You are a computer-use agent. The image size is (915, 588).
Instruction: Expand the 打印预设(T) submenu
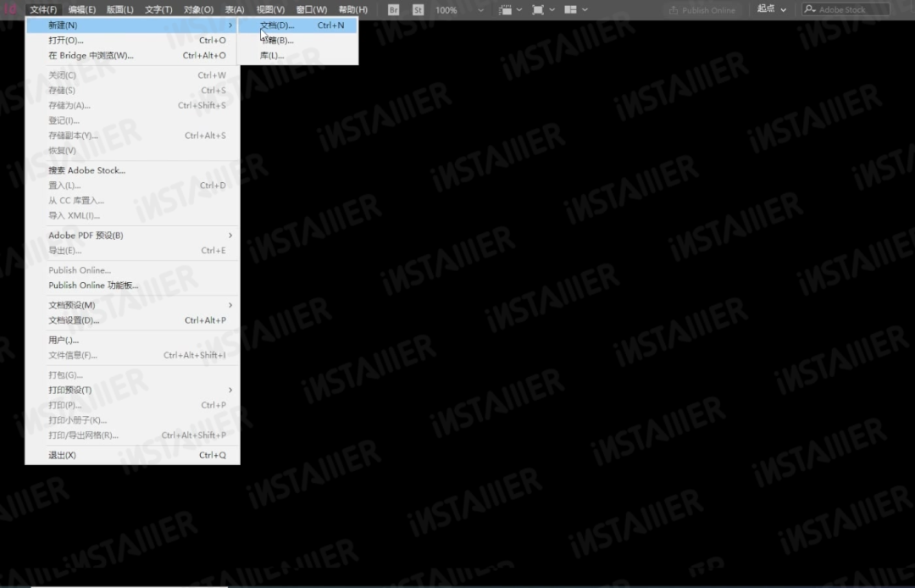point(132,390)
